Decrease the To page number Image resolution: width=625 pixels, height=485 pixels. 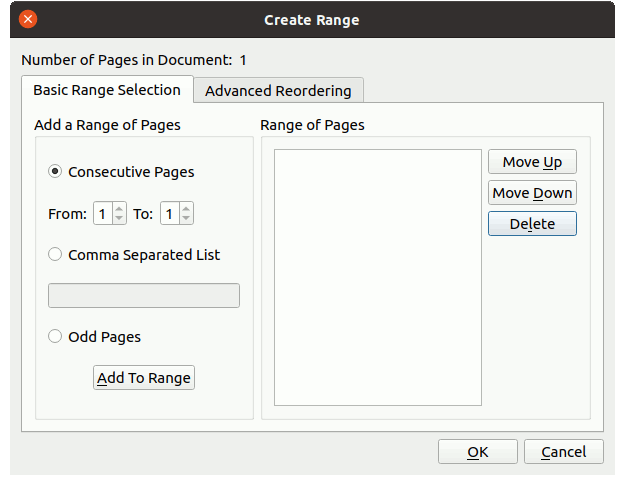tap(187, 218)
